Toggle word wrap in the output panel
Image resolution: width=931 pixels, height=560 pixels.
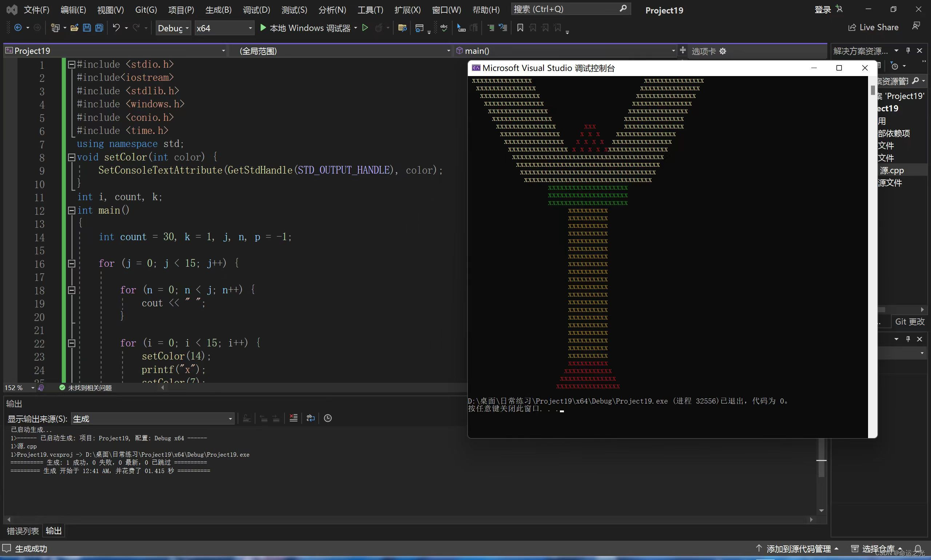(310, 418)
